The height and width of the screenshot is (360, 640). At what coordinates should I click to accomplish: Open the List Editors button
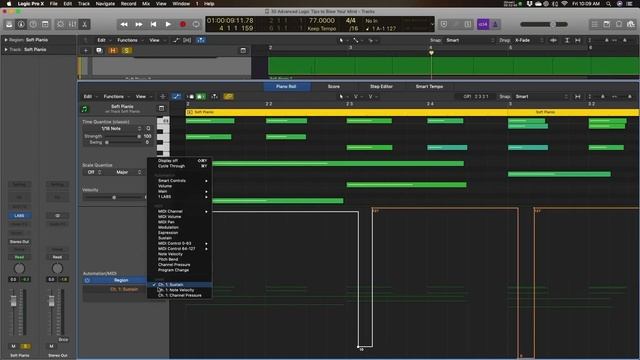pyautogui.click(x=595, y=24)
